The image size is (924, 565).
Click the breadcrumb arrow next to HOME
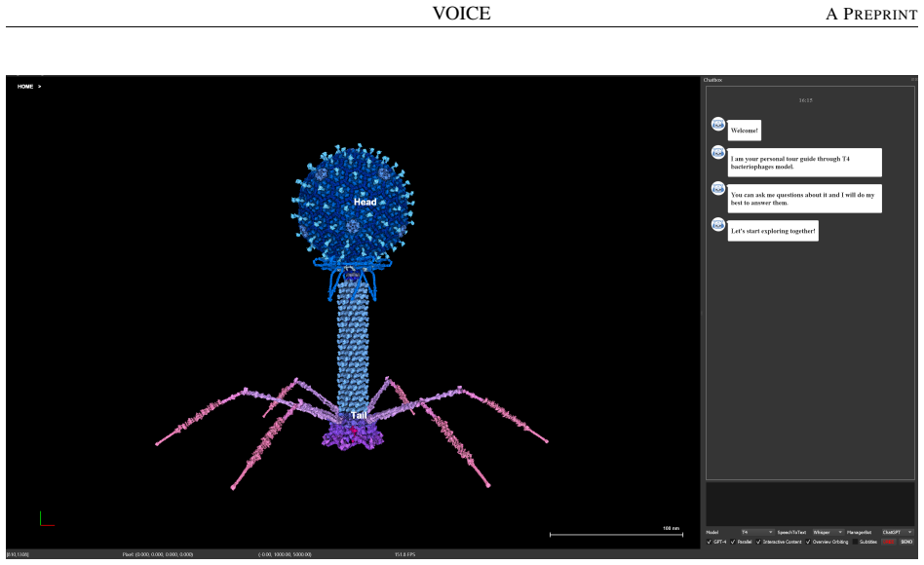pyautogui.click(x=40, y=87)
